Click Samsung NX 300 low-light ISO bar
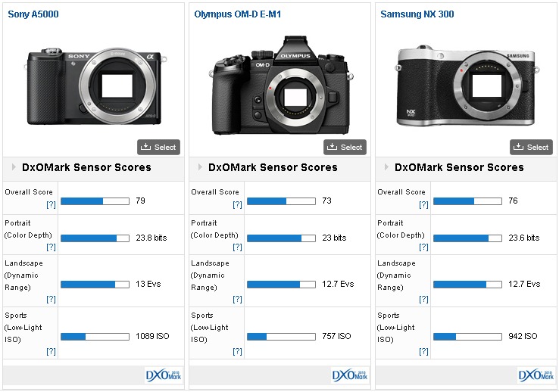559x392 pixels. (468, 337)
